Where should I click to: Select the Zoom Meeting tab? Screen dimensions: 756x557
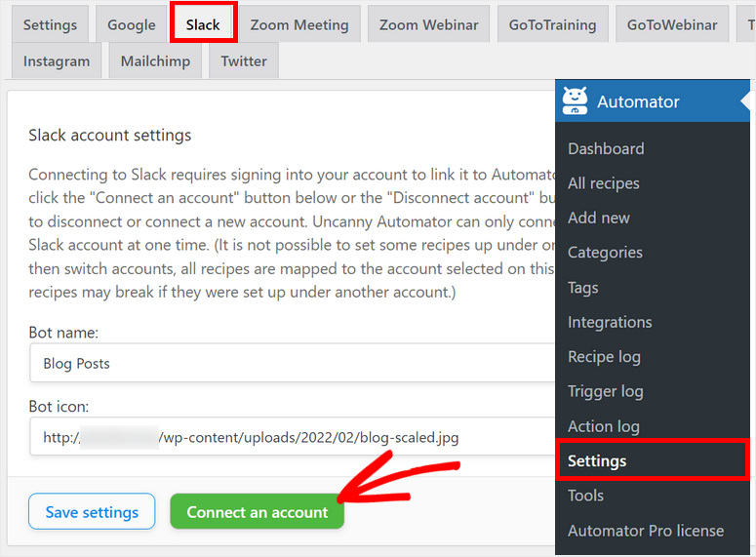pos(298,24)
